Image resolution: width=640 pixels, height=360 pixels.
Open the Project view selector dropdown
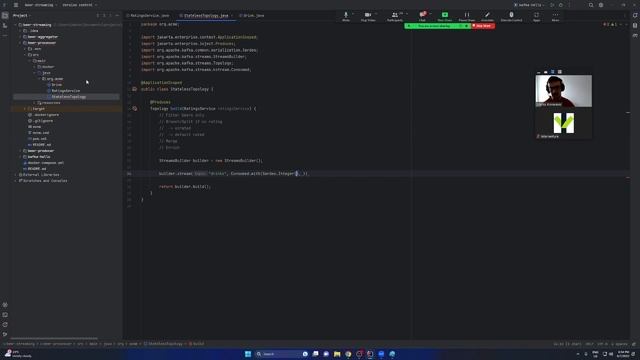click(21, 16)
